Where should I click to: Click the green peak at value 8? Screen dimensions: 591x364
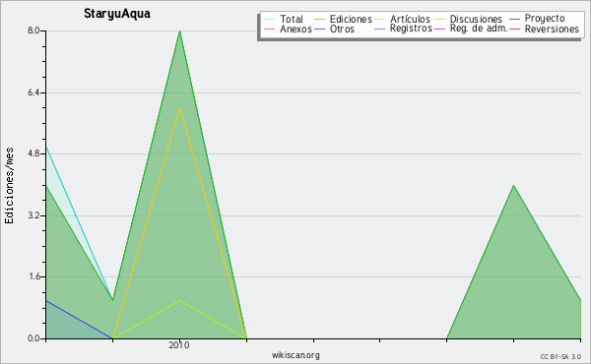pos(180,31)
